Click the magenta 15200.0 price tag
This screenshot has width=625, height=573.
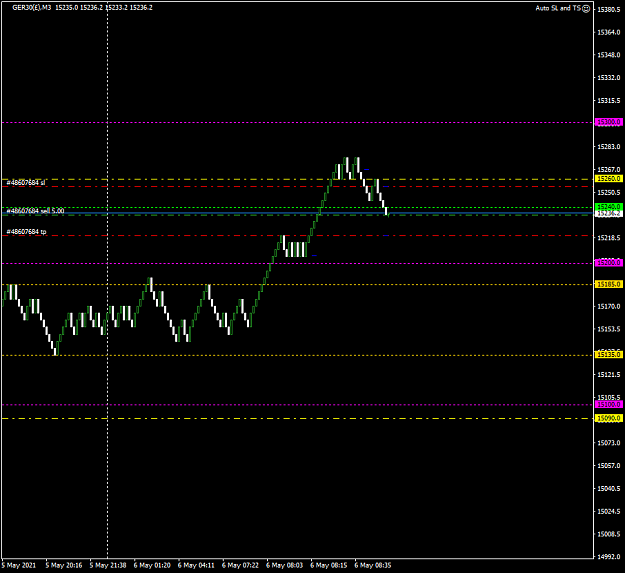click(x=609, y=263)
